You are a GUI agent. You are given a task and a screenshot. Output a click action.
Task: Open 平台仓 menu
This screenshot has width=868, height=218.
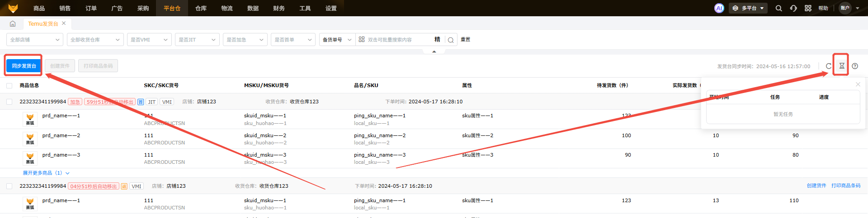coord(172,8)
